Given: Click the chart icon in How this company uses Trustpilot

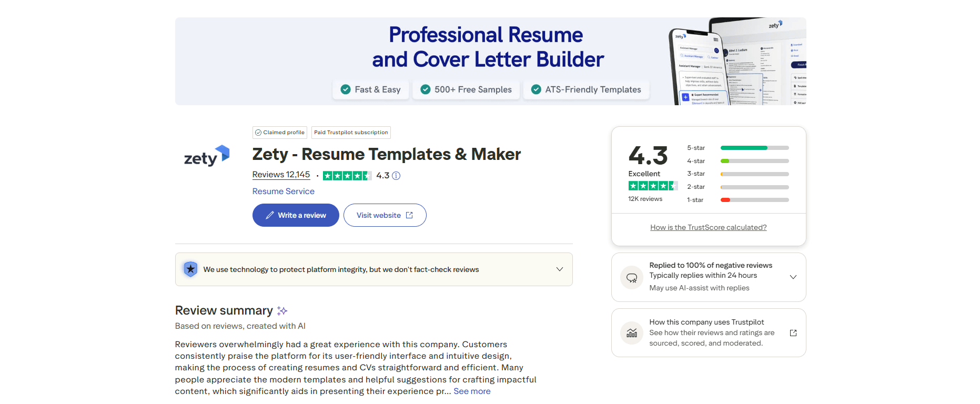Looking at the screenshot, I should tap(632, 333).
